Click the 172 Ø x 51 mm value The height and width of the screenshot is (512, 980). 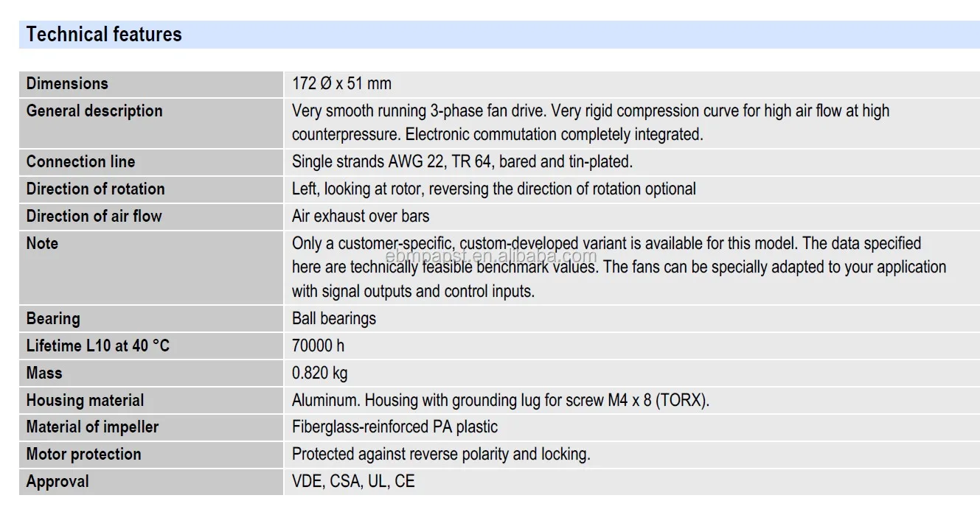(341, 83)
